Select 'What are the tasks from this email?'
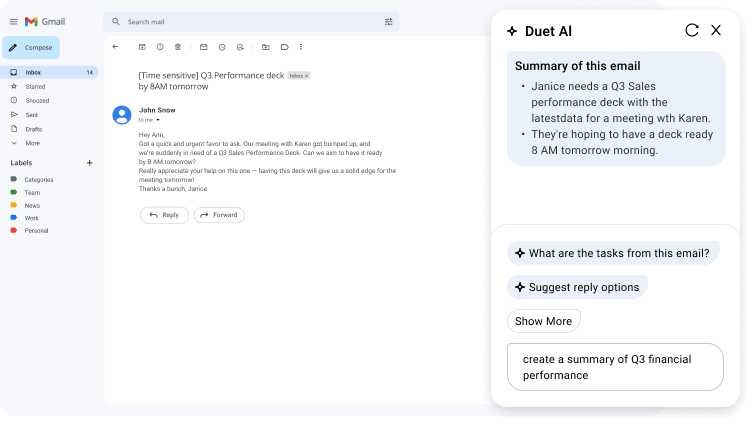 click(613, 253)
